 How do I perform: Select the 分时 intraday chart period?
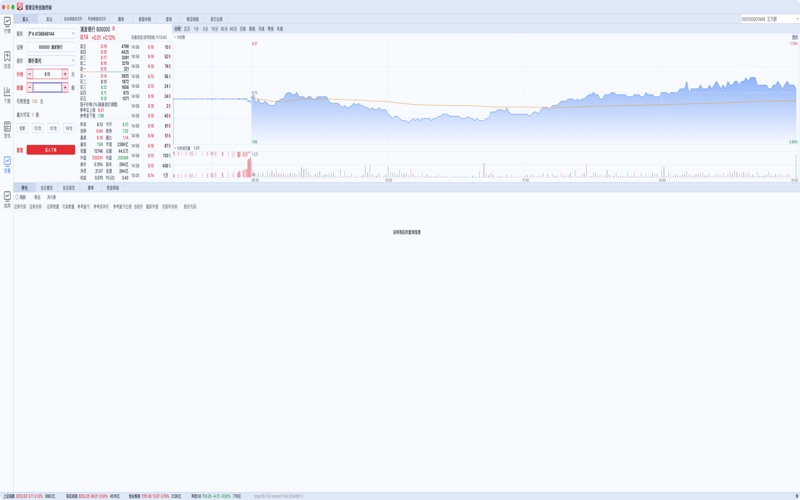(178, 29)
